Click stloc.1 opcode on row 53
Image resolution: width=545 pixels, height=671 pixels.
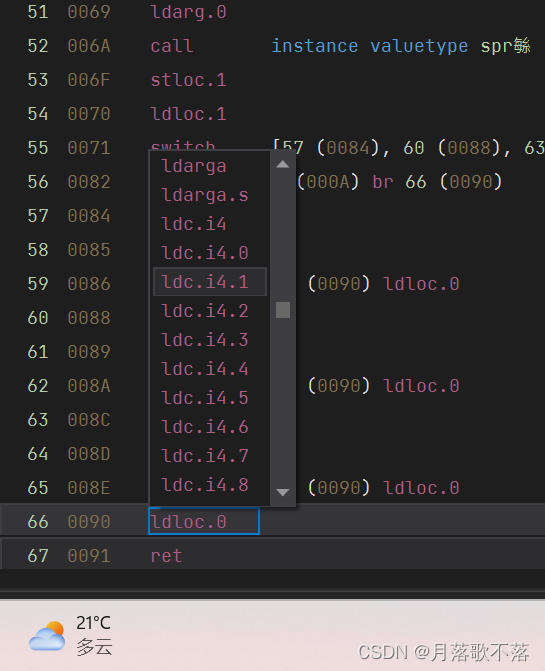click(x=188, y=80)
